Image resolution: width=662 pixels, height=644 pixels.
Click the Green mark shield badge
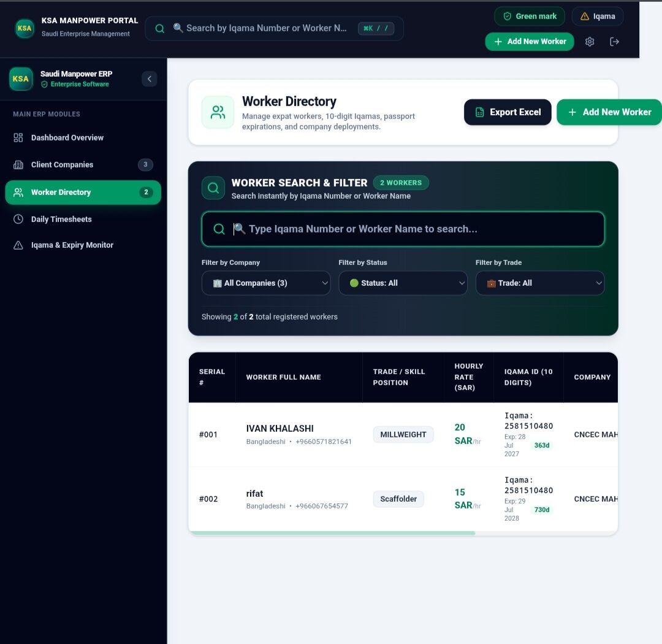tap(530, 16)
